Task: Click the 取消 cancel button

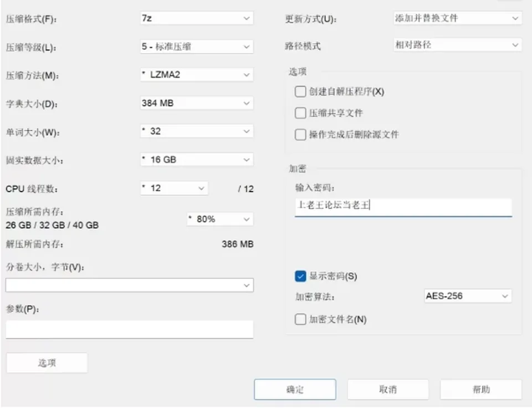Action: click(x=388, y=389)
